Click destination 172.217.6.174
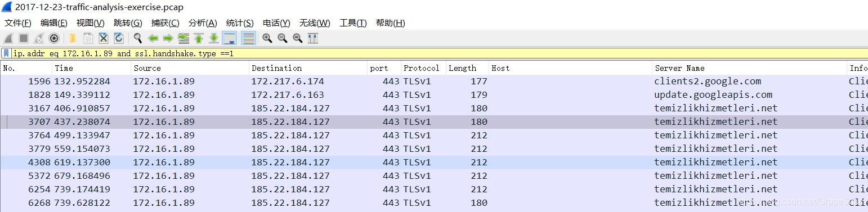Viewport: 868px width, 212px height. [288, 81]
